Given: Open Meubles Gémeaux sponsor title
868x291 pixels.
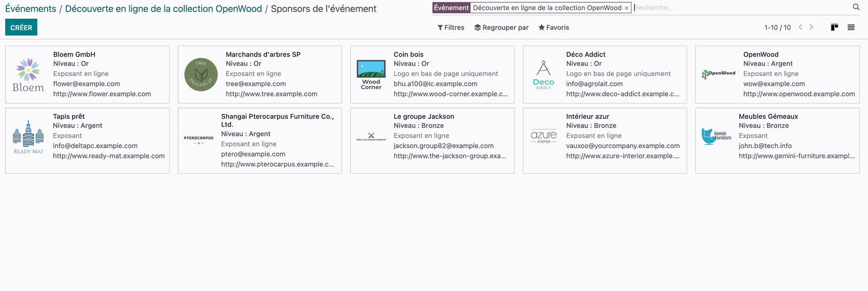Looking at the screenshot, I should 769,116.
